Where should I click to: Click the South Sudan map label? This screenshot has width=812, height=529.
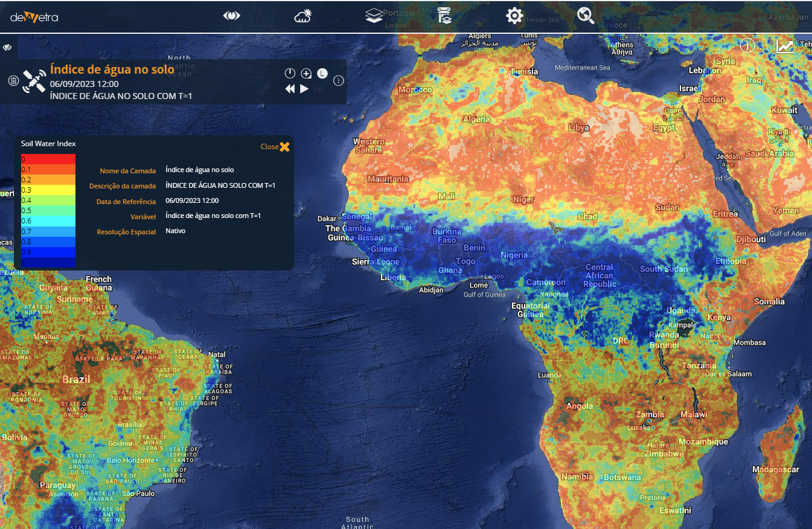(x=663, y=269)
